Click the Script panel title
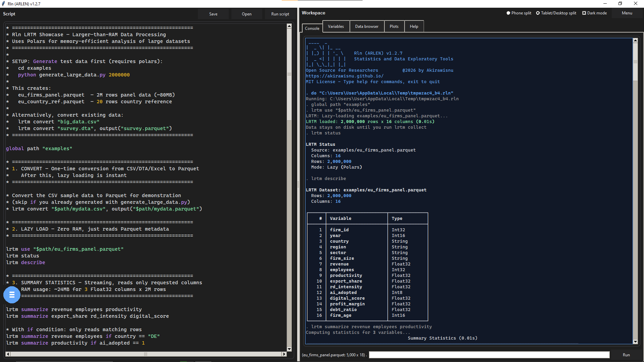644x362 pixels. tap(9, 14)
